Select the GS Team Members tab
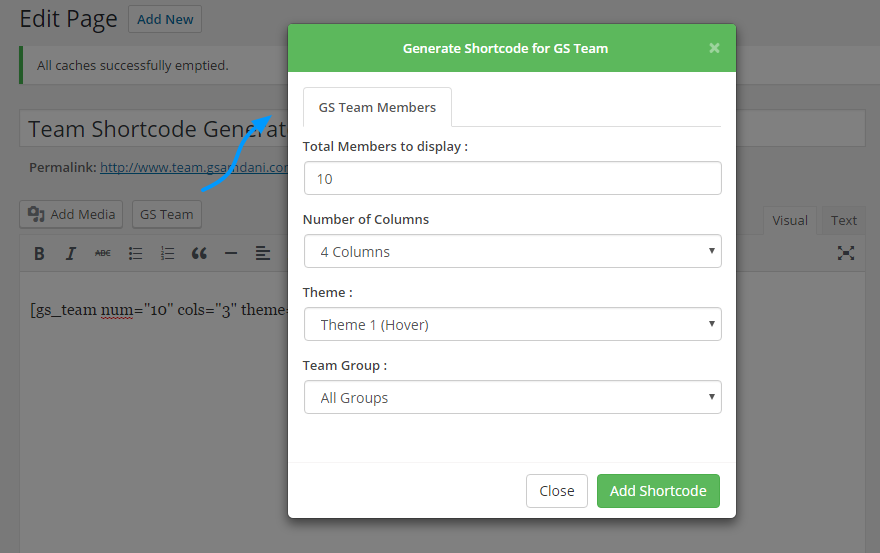The height and width of the screenshot is (553, 880). click(x=377, y=107)
